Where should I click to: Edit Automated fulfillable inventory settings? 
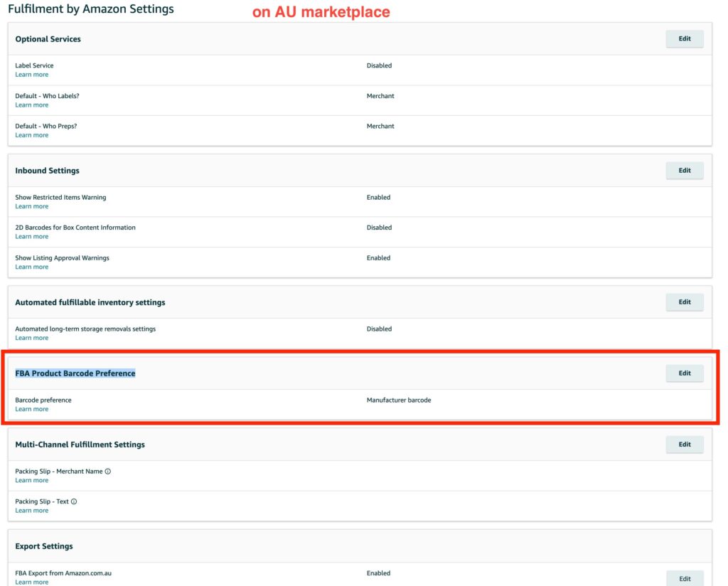[684, 302]
